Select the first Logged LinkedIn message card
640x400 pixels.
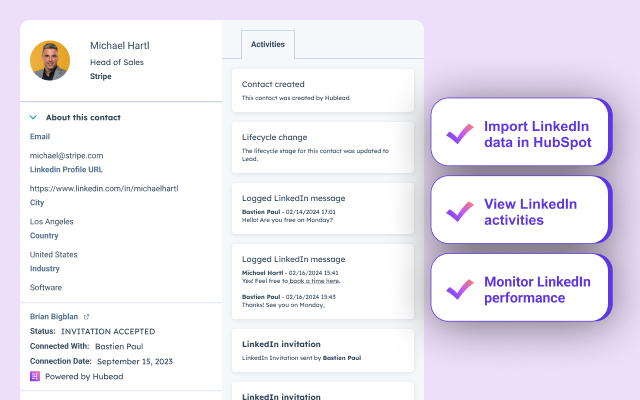tap(322, 208)
